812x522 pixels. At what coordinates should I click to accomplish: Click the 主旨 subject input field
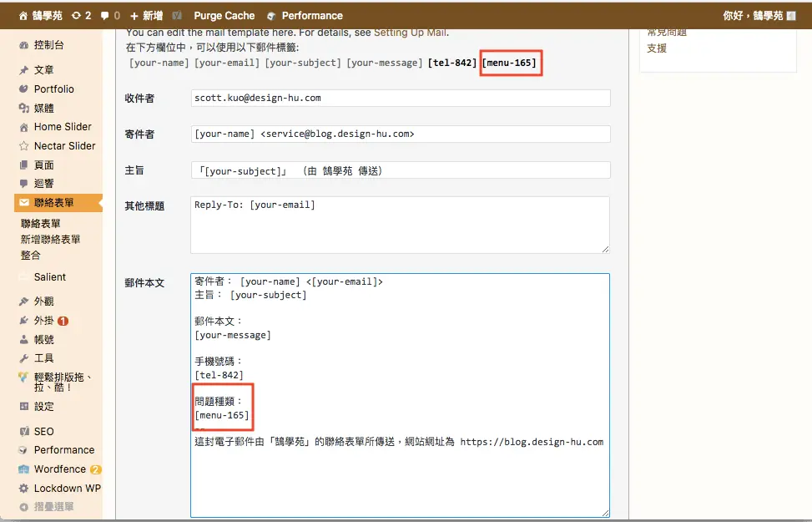coord(401,170)
